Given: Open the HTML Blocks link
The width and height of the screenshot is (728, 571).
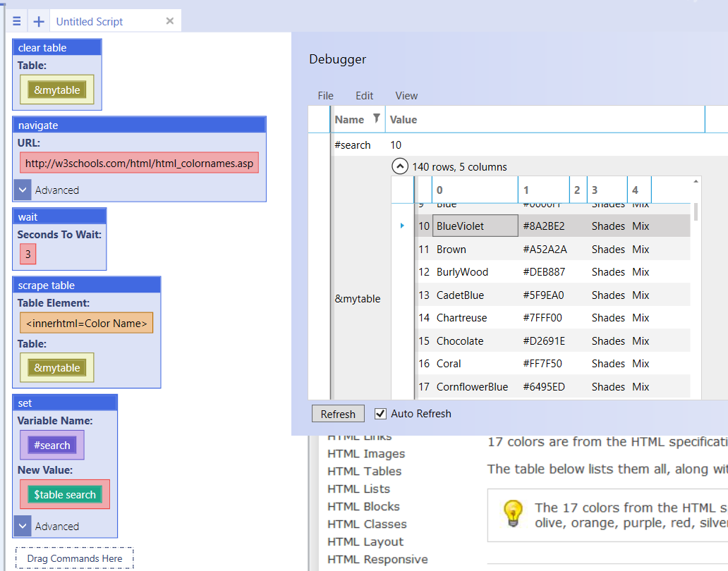Looking at the screenshot, I should 363,507.
